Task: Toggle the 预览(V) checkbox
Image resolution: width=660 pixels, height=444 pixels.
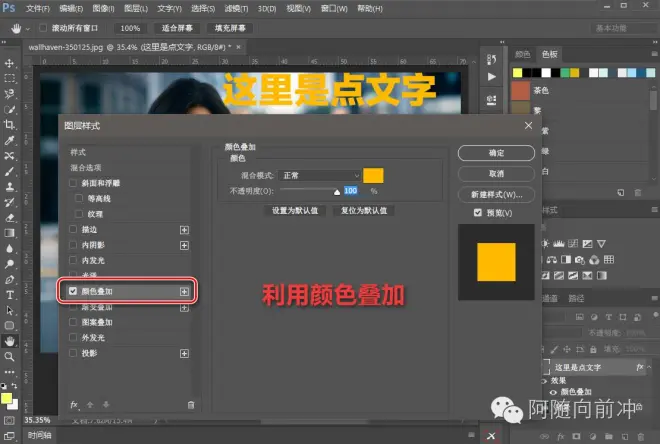Action: pos(477,213)
